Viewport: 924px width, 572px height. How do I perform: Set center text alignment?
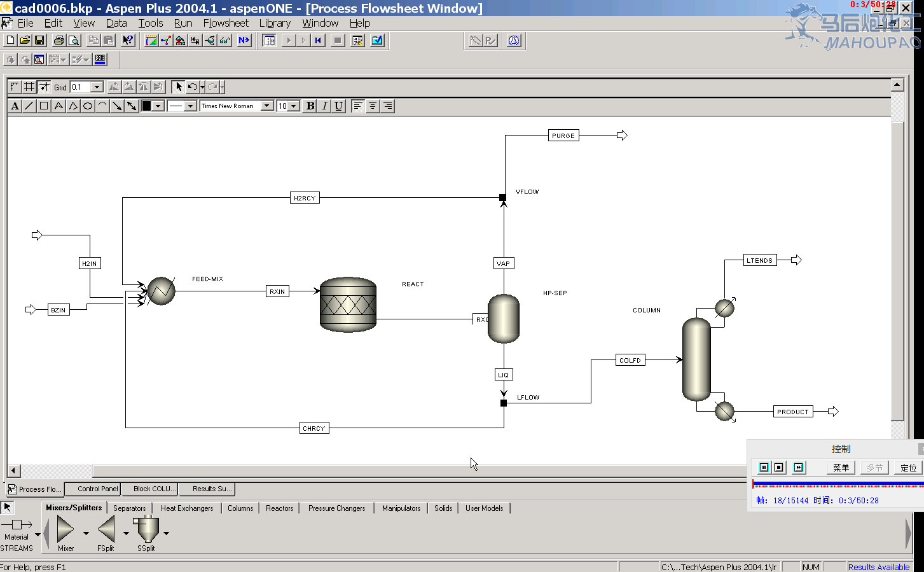[x=373, y=106]
